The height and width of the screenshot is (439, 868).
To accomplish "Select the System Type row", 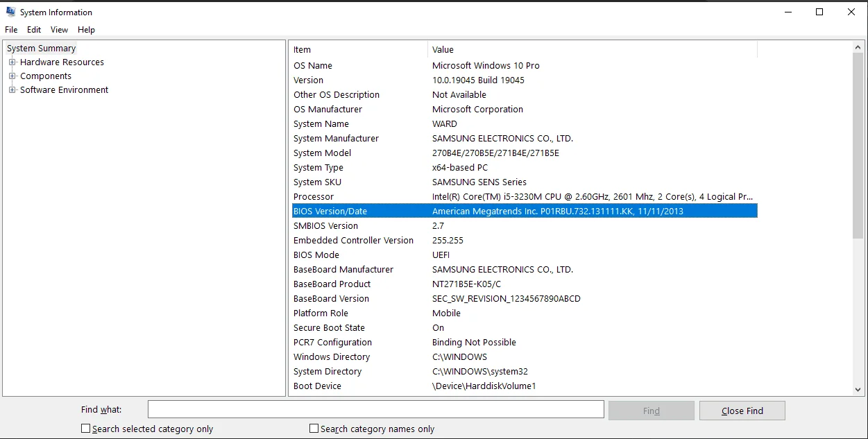I will pos(525,167).
